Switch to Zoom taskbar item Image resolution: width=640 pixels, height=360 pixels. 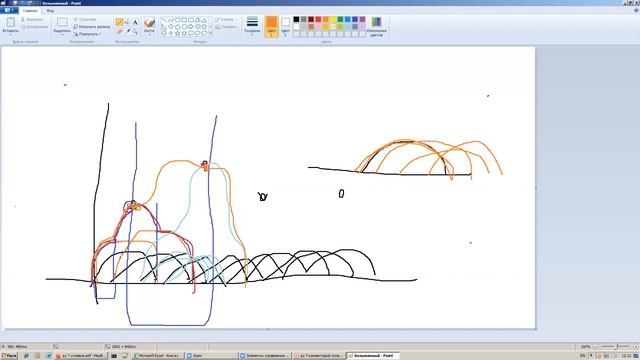[x=211, y=356]
